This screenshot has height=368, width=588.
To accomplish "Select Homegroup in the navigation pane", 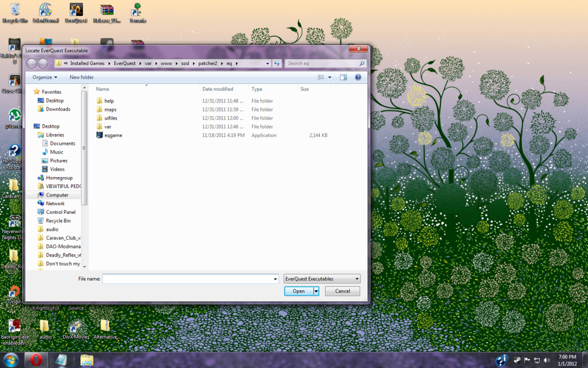I will click(x=59, y=178).
